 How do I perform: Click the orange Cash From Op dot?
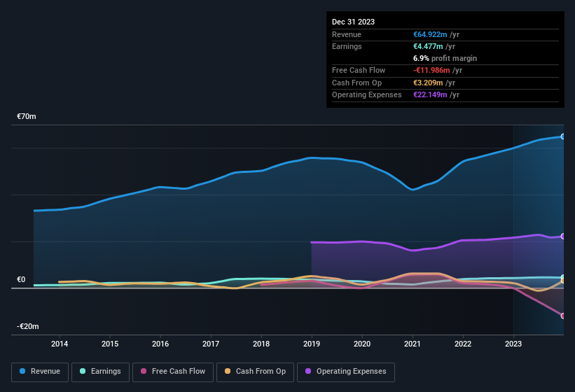tap(228, 372)
